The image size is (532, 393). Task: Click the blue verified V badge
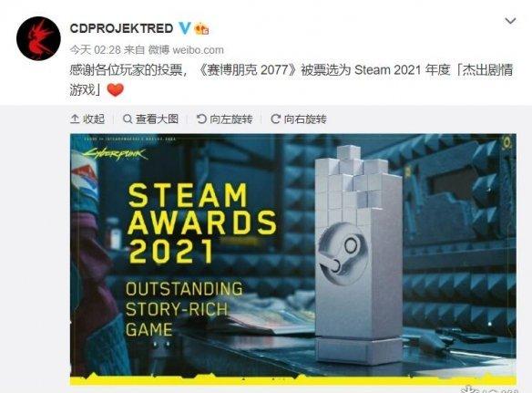[185, 28]
